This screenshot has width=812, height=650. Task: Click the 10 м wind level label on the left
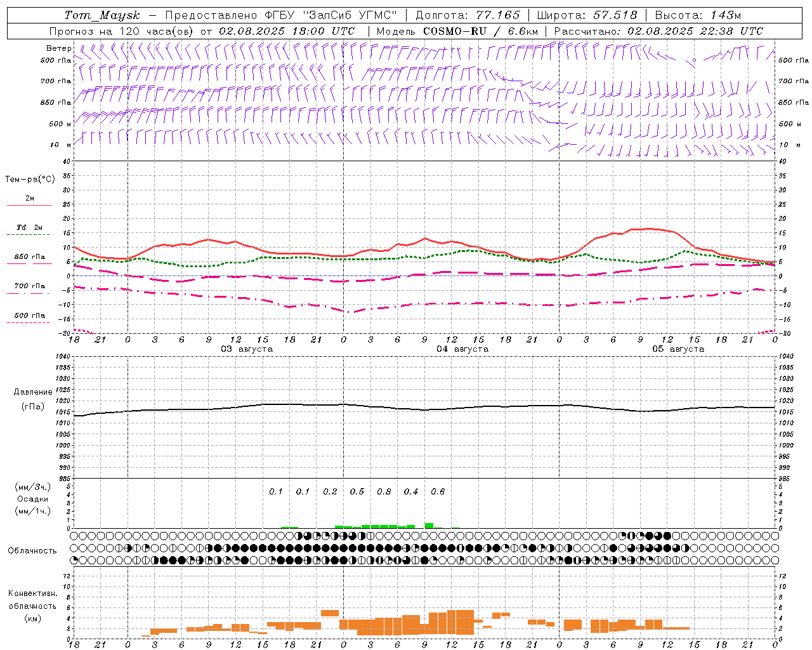tap(61, 145)
